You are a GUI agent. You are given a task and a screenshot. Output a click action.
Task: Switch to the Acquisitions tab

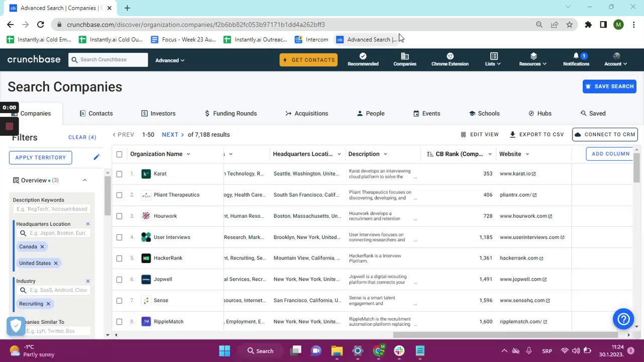306,114
